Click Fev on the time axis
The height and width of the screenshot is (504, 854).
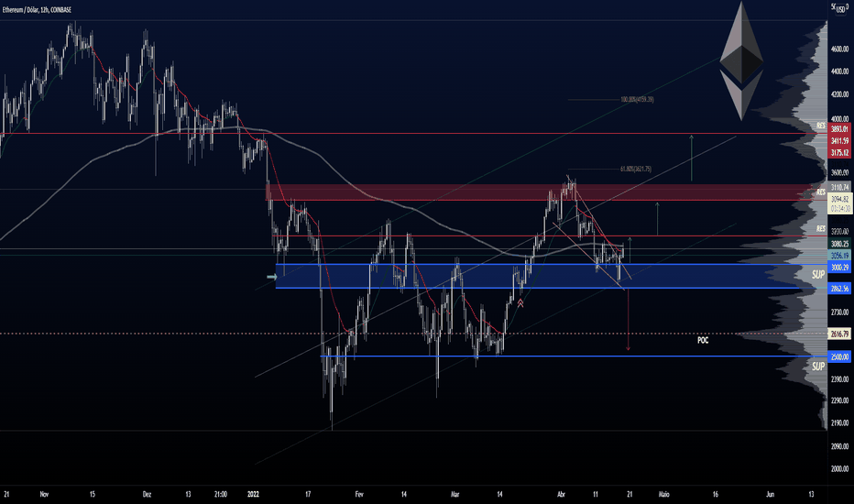click(x=359, y=495)
